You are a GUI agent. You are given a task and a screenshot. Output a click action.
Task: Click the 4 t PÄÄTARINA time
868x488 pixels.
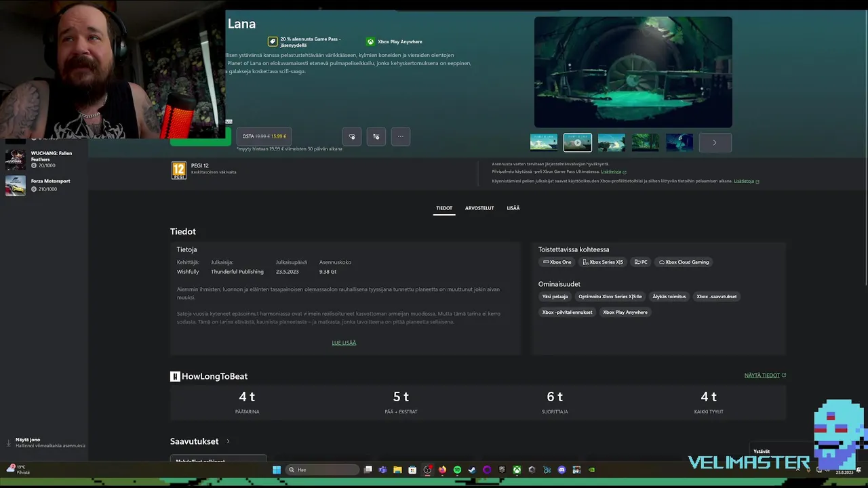247,396
